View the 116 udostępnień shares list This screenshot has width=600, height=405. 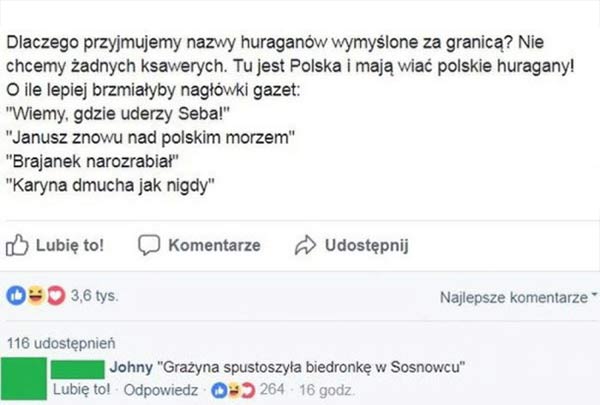(x=49, y=342)
